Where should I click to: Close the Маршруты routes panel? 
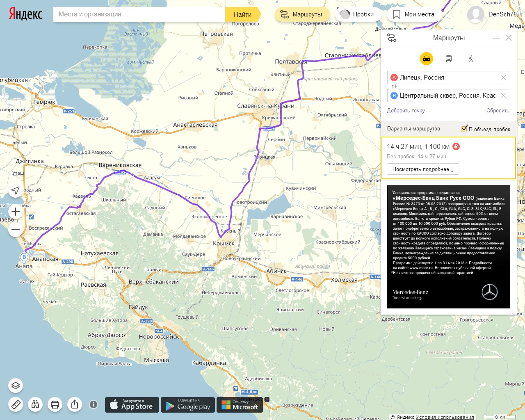(509, 38)
